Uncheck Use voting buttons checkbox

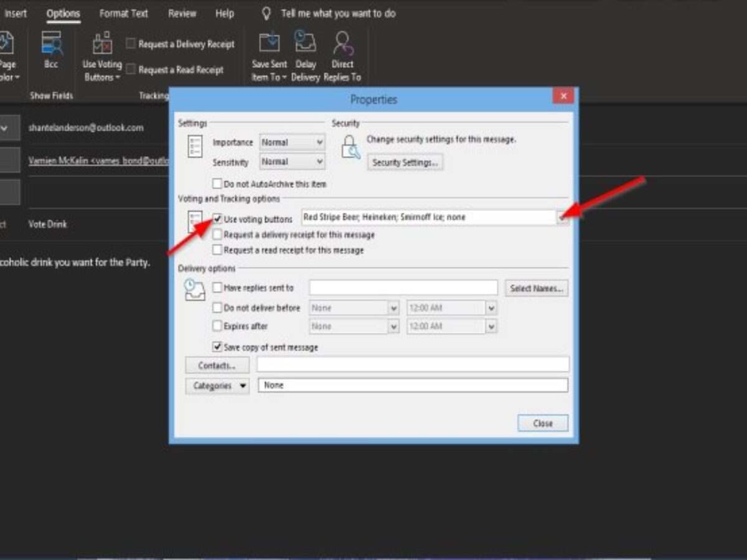[217, 219]
